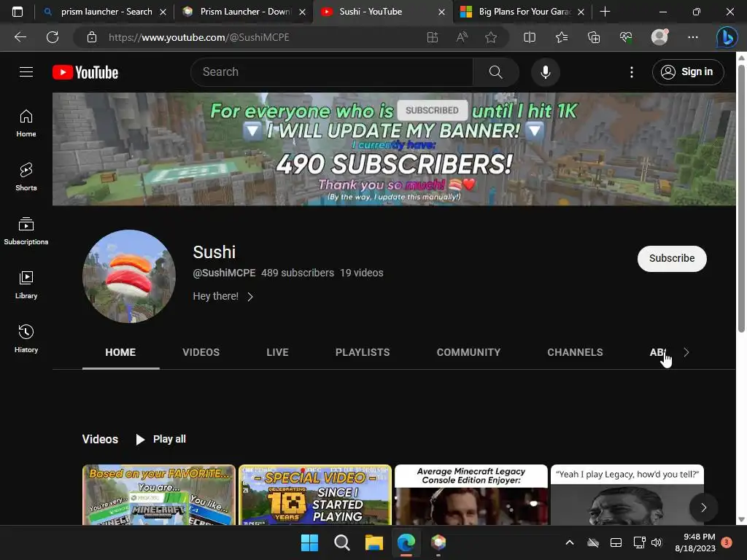
Task: Open the ABOUT tab
Action: tap(659, 352)
